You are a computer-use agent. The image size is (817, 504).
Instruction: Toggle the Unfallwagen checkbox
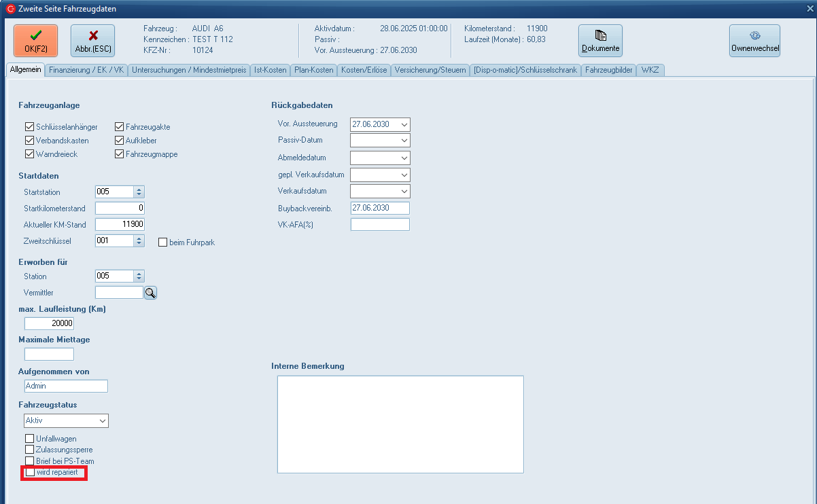tap(30, 439)
